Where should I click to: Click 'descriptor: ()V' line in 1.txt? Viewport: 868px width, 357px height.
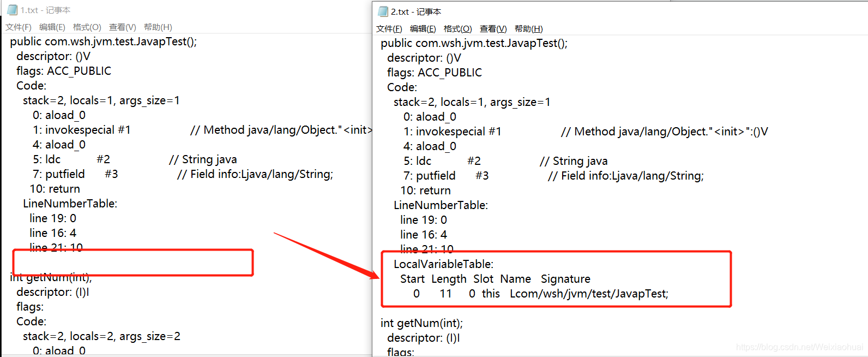(x=53, y=56)
